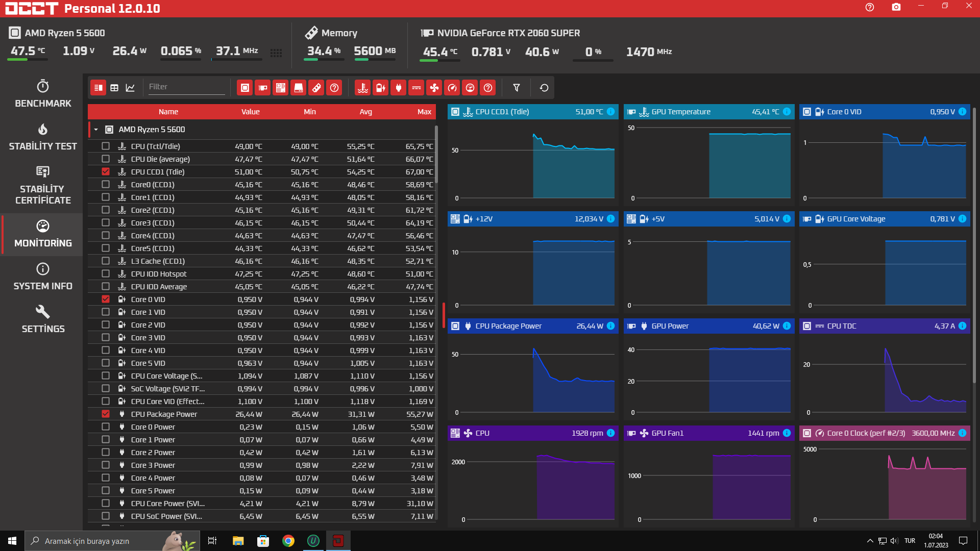Open the funnel filter options

517,88
